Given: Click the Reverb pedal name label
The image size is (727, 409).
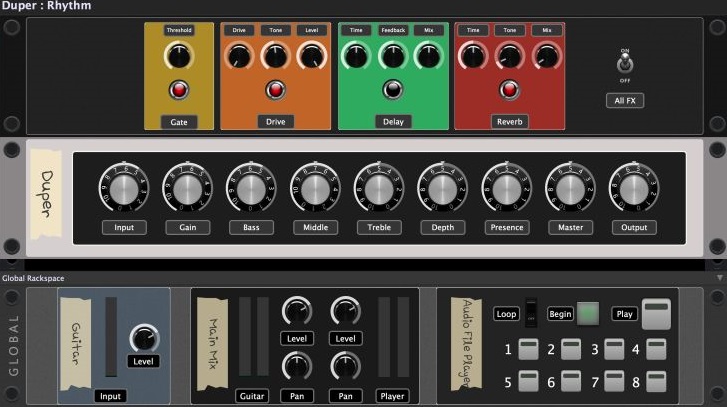Looking at the screenshot, I should pos(510,121).
